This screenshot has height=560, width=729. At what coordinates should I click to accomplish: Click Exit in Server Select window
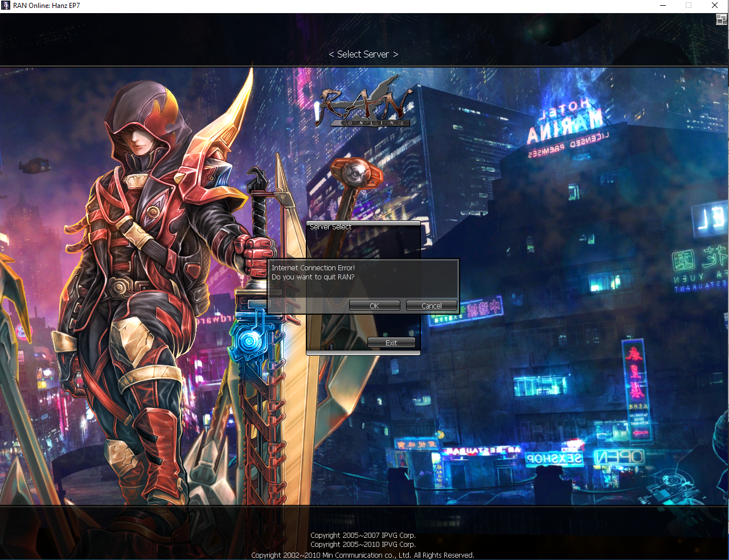pyautogui.click(x=391, y=343)
